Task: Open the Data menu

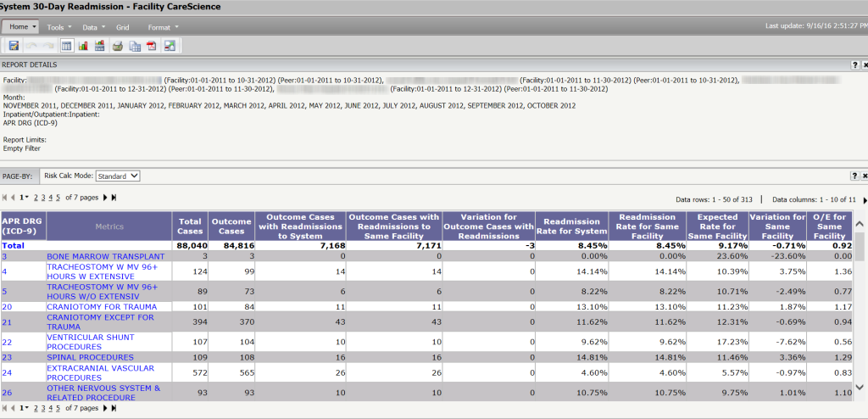Action: click(92, 27)
